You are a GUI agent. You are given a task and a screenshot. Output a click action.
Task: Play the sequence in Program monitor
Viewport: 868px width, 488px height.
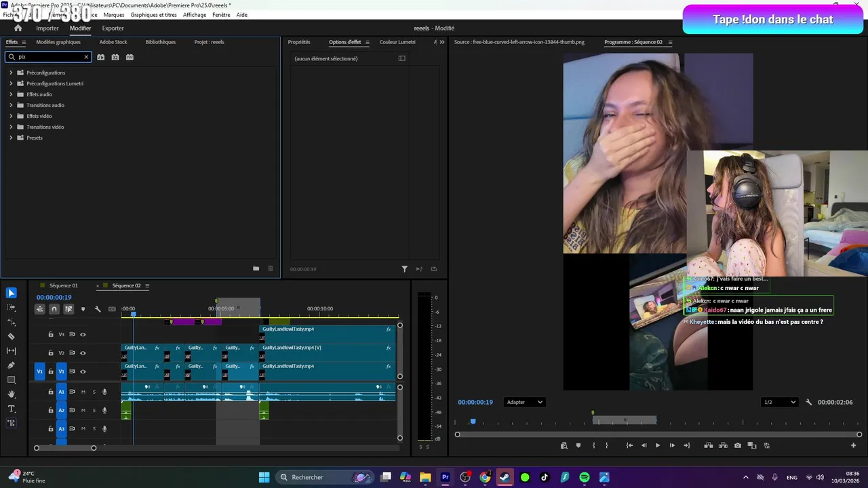[657, 445]
